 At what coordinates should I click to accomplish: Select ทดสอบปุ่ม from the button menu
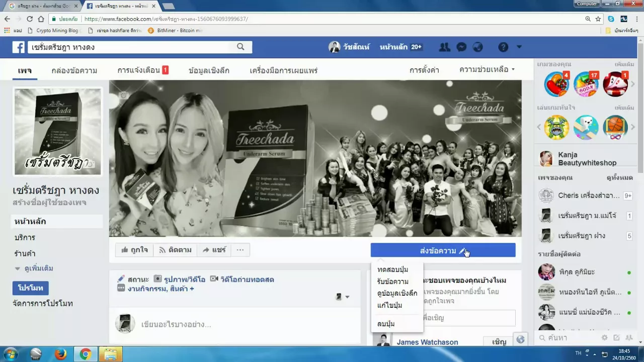392,269
